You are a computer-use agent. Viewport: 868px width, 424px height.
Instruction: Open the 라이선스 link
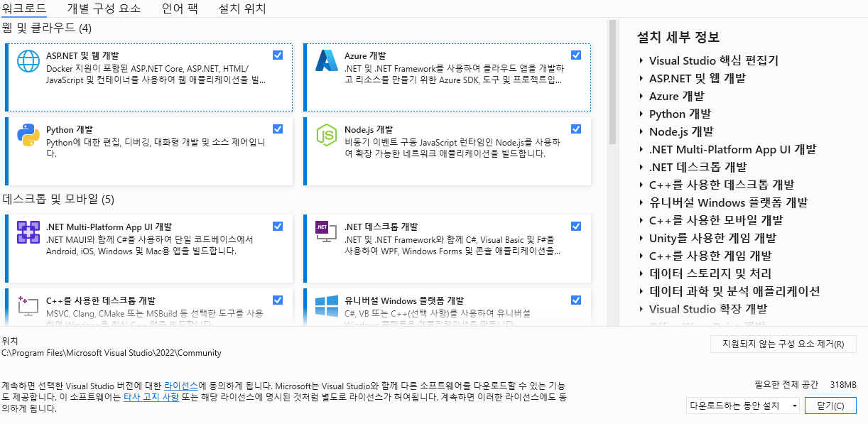[x=181, y=385]
